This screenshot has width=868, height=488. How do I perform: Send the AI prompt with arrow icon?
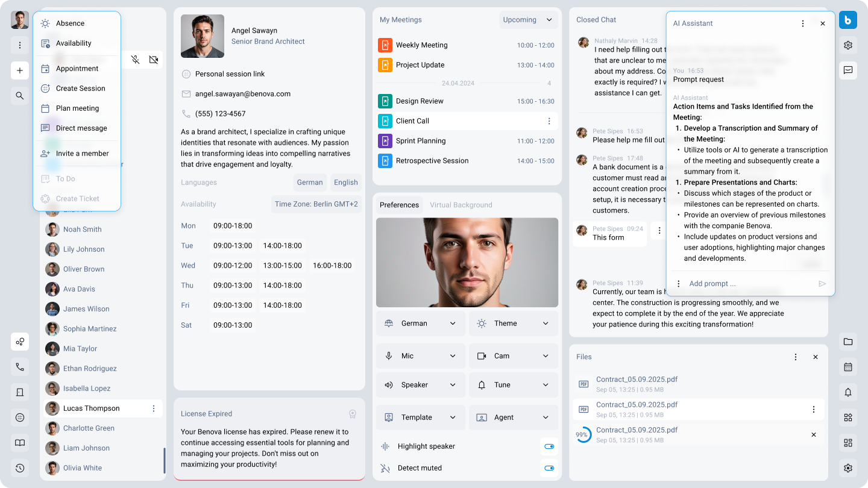point(822,284)
